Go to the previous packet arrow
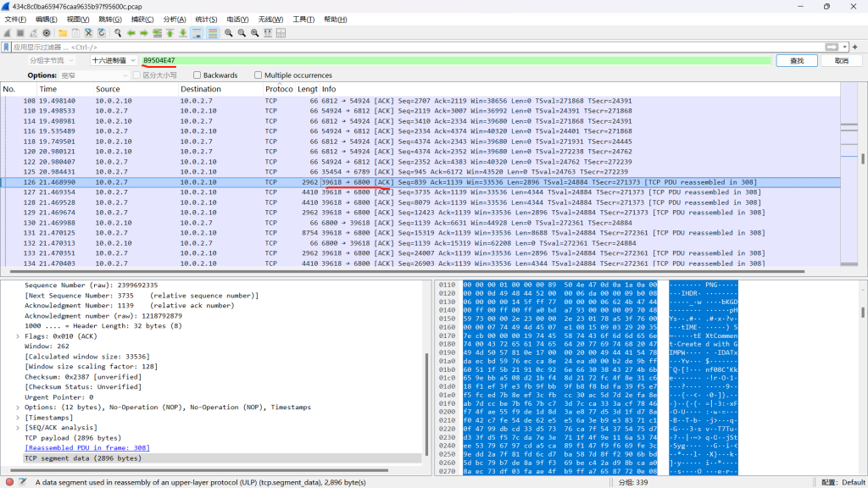This screenshot has width=868, height=488. [131, 33]
